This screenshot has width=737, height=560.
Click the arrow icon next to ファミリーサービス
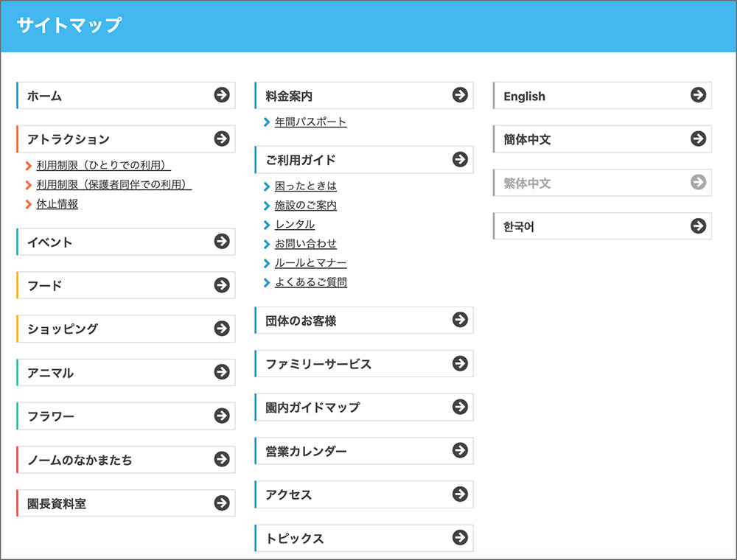460,363
